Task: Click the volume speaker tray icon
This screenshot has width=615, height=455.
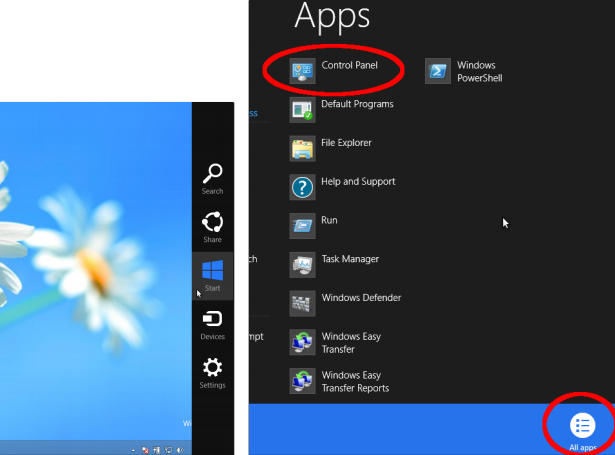Action: [180, 450]
